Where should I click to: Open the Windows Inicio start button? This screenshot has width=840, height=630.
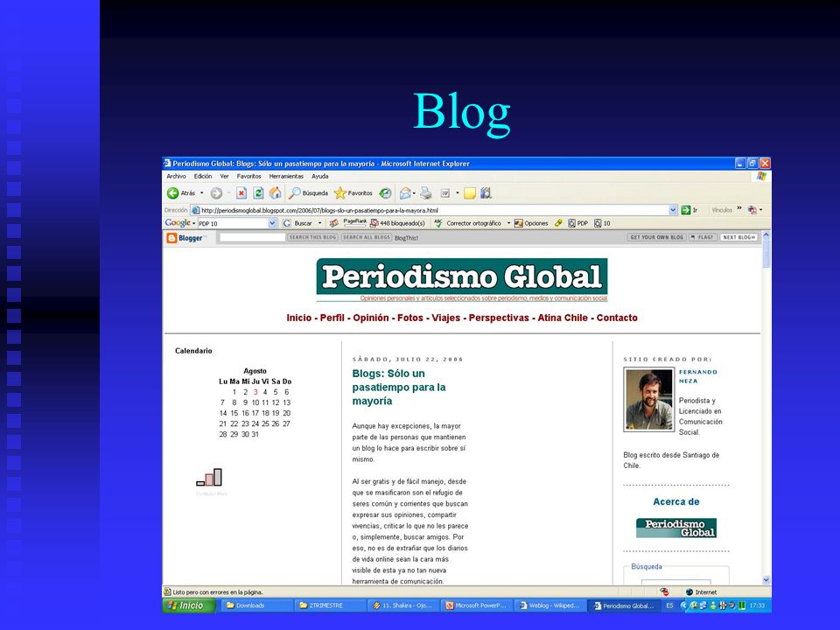[x=189, y=605]
